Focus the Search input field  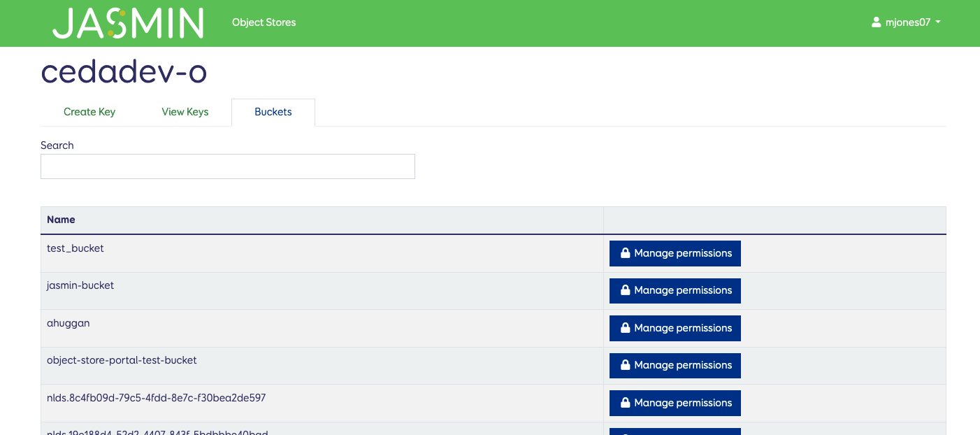(228, 166)
